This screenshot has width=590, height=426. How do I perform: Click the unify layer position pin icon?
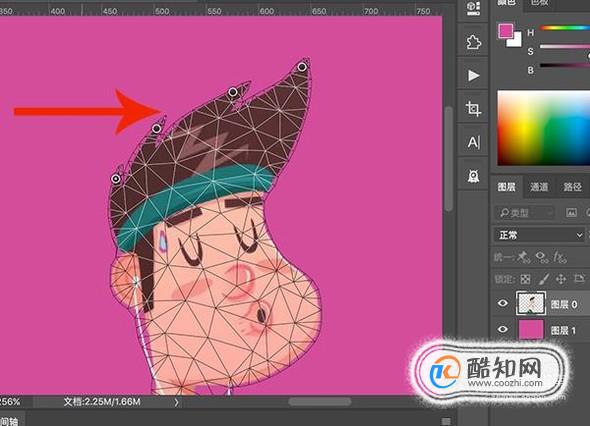(523, 257)
